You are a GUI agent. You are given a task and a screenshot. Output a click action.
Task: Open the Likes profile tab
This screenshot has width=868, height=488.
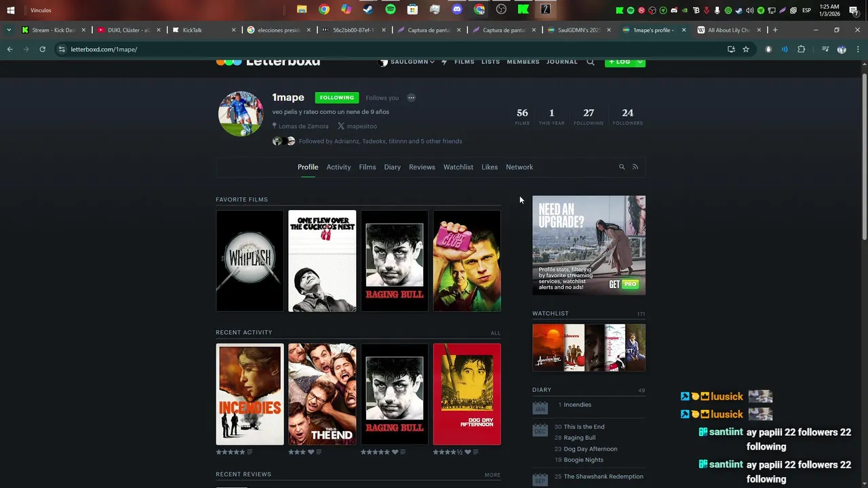(490, 167)
